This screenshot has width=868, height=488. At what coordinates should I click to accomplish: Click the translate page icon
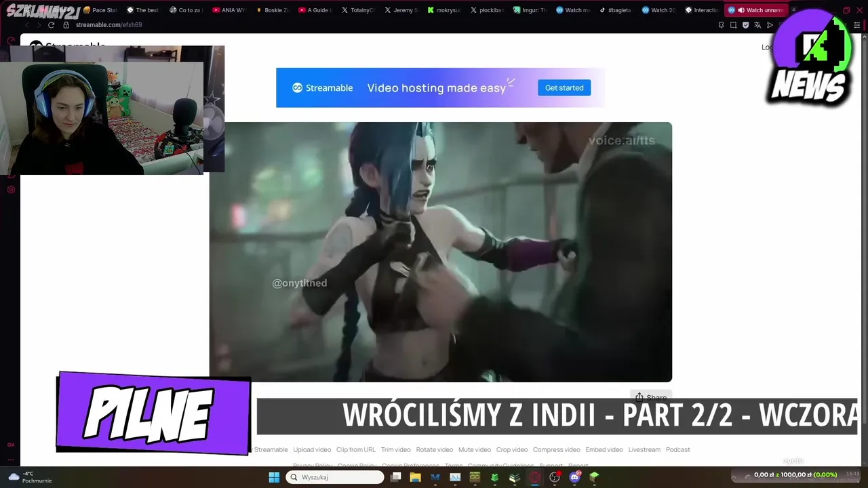pos(757,25)
